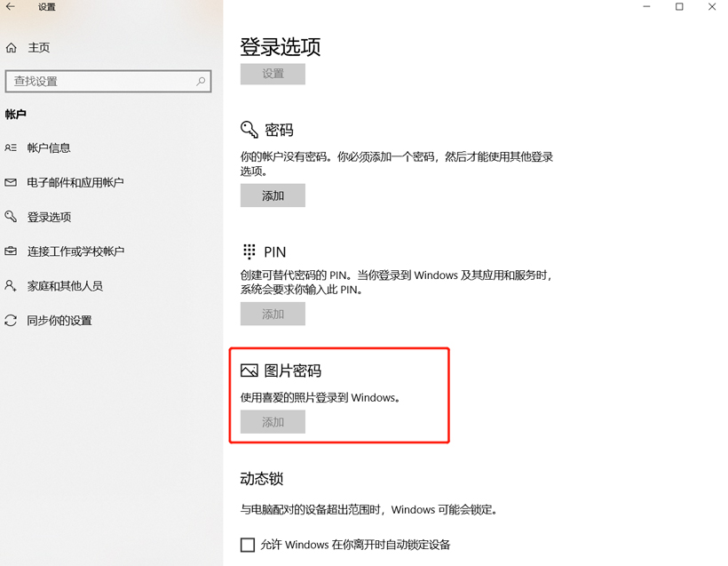Click the home icon beside 主页
Viewport: 728px width, 566px height.
12,47
